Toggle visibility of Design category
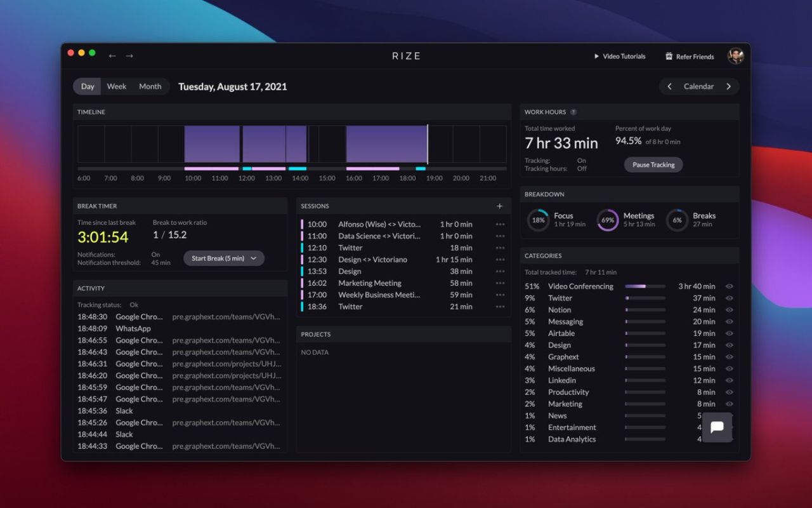The width and height of the screenshot is (812, 508). [730, 345]
